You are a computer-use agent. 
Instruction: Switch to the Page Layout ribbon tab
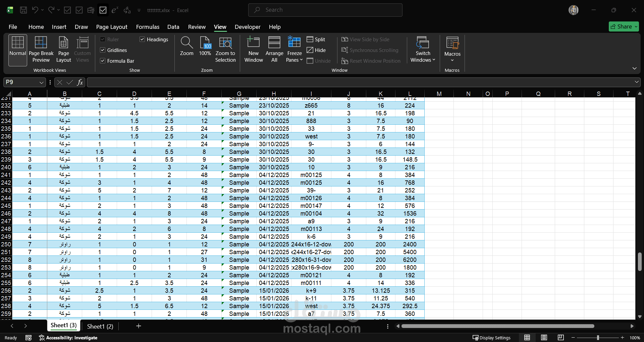(x=112, y=27)
